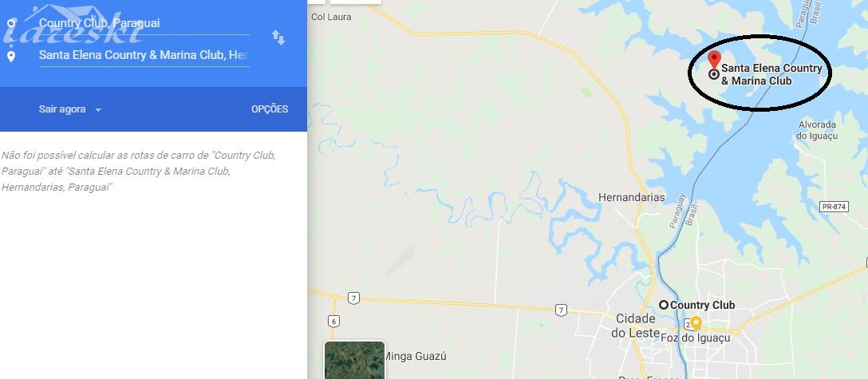868x379 pixels.
Task: Click the destination pin icon in sidebar
Action: click(x=12, y=57)
